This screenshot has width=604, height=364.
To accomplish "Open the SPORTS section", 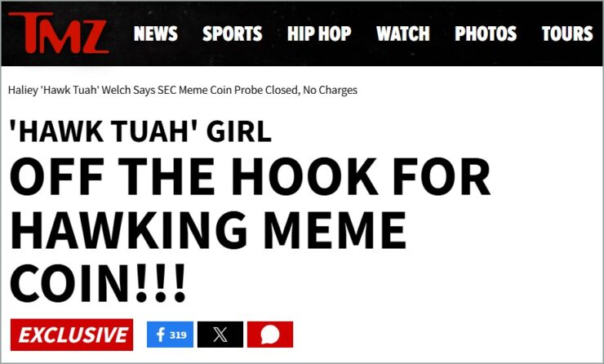I will pos(233,33).
